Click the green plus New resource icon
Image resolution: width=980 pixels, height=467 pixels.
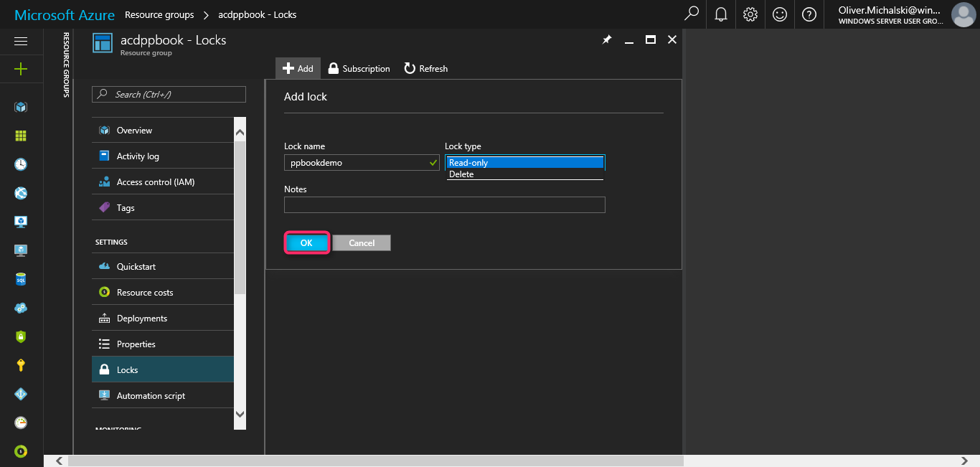pos(21,69)
